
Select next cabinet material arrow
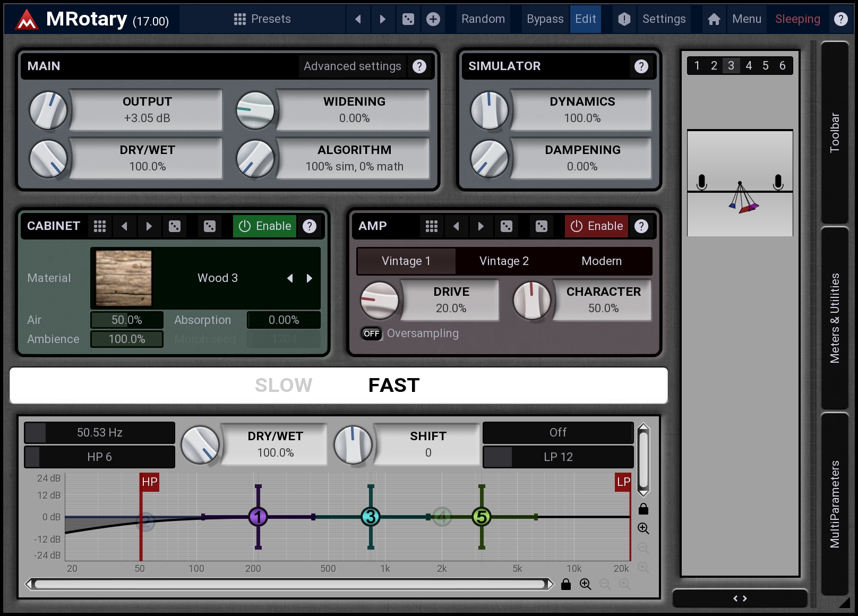pos(310,278)
